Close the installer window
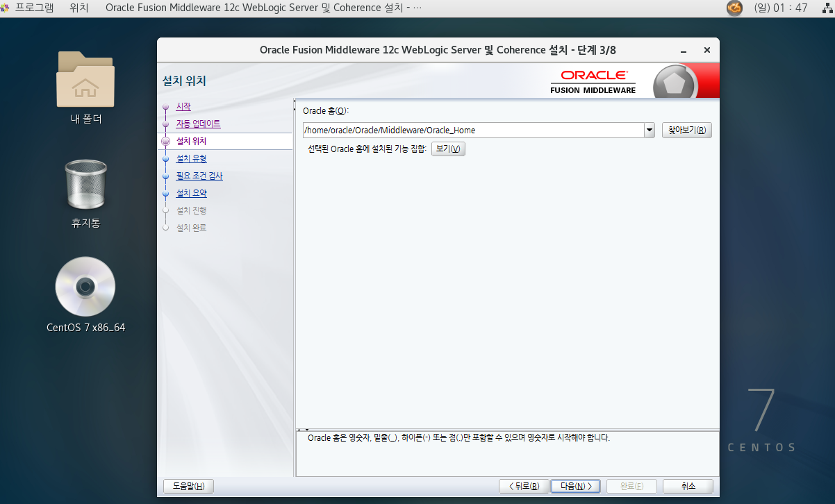The height and width of the screenshot is (504, 835). click(x=707, y=50)
